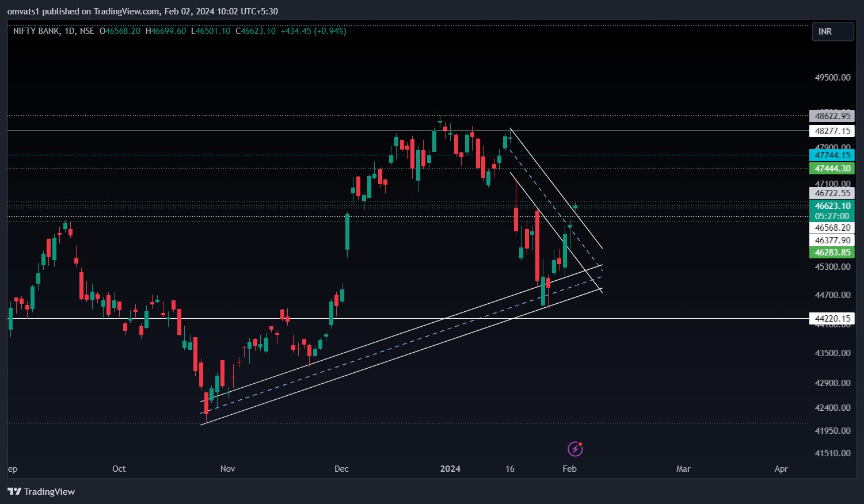Viewport: 864px width, 504px height.
Task: Click the 42900.00 price scale value
Action: coord(832,383)
